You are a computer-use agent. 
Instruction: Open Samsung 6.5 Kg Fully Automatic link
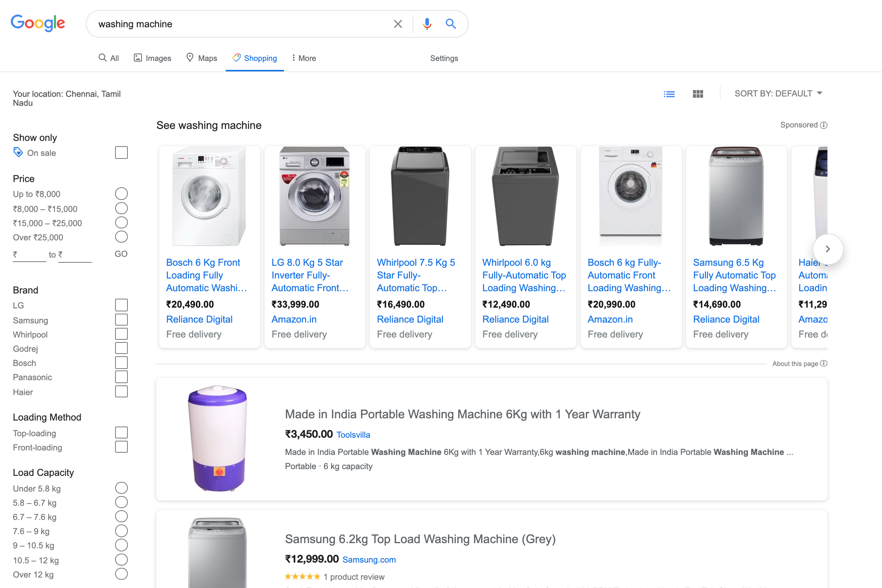(x=735, y=275)
